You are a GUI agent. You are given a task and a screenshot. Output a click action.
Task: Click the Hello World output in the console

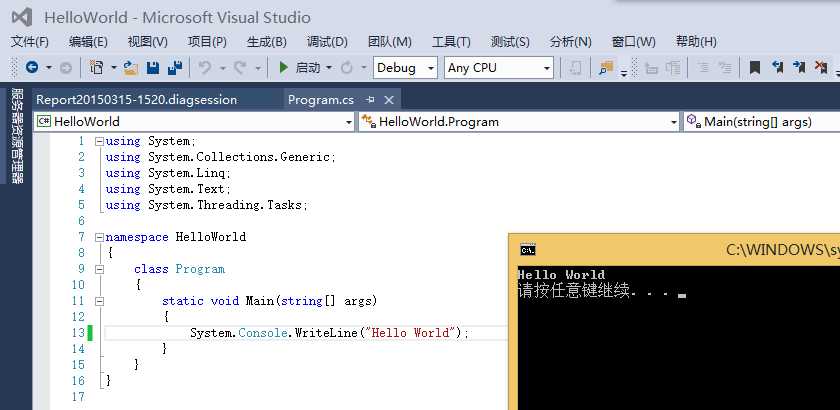(561, 275)
